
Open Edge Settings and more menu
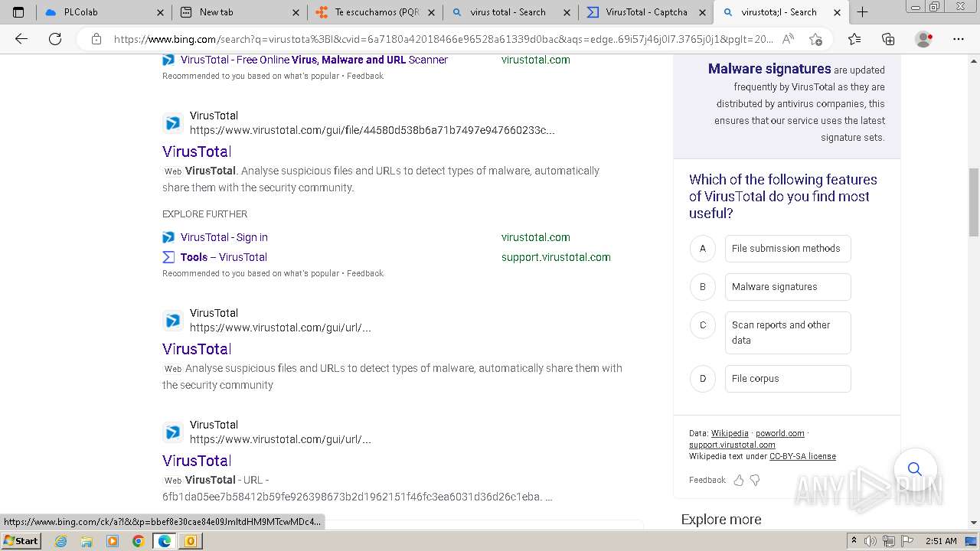point(959,39)
